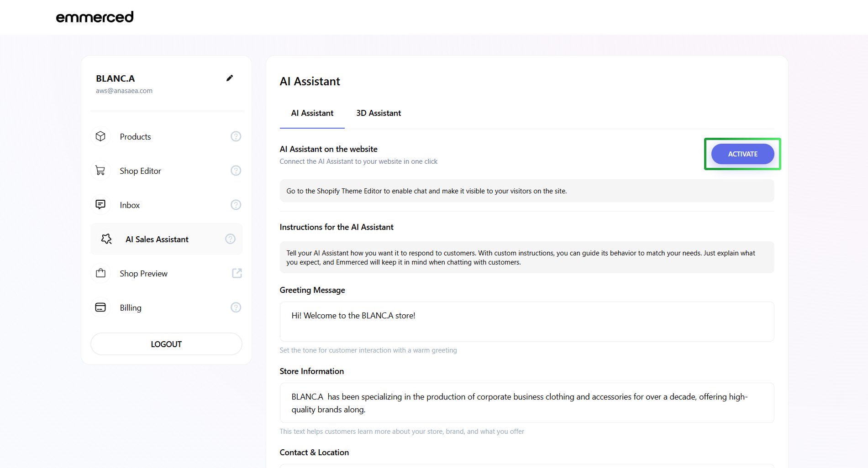Click the Inbox chat bubble icon
This screenshot has height=468, width=868.
pos(100,204)
